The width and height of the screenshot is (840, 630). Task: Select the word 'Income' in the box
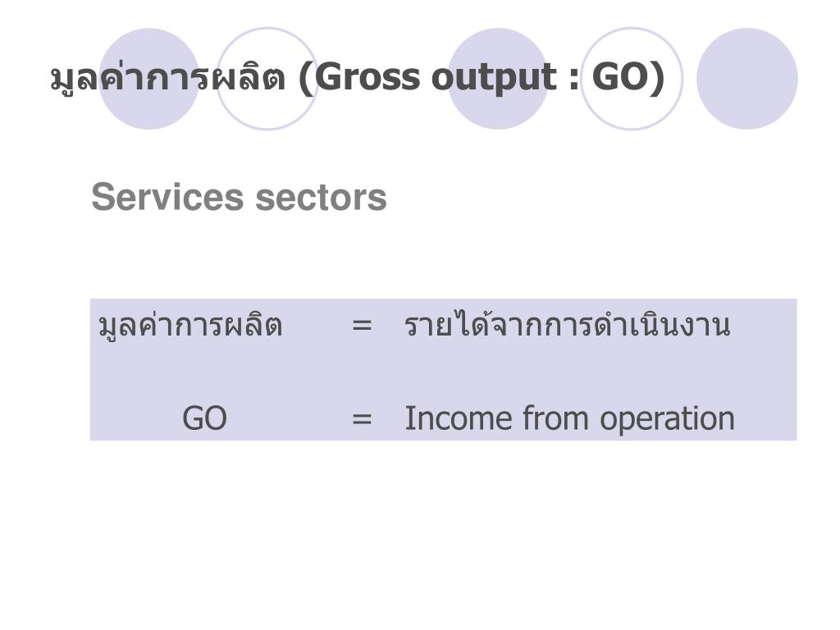(459, 418)
